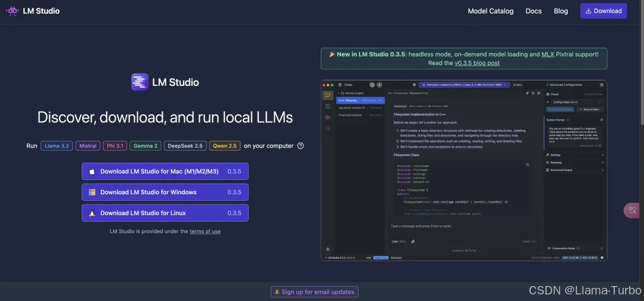Click the paperclip attach icon in preview
Screen dimensions: 644x301
[413, 241]
